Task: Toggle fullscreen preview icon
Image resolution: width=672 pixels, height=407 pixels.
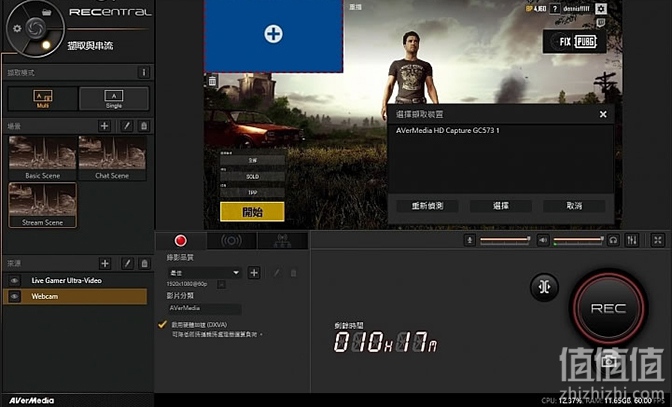Action: [x=658, y=240]
